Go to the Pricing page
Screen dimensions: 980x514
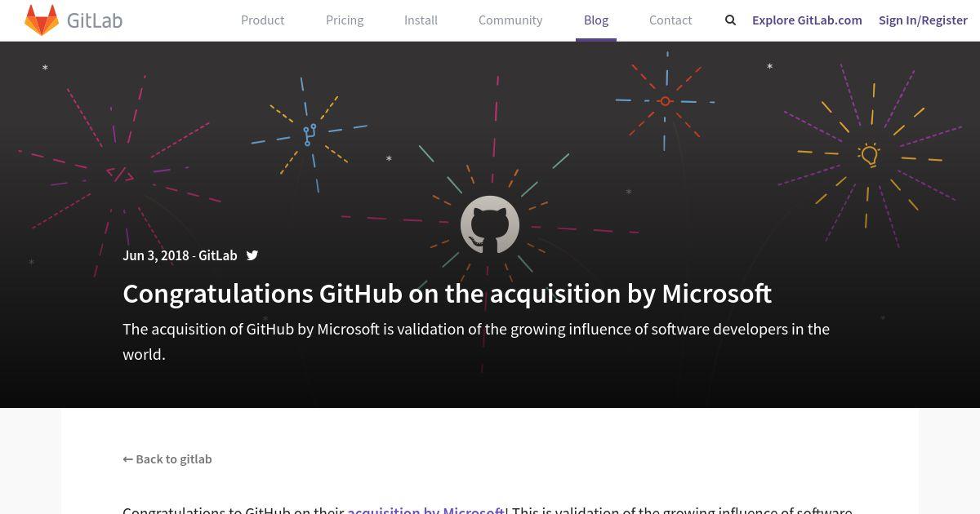345,20
